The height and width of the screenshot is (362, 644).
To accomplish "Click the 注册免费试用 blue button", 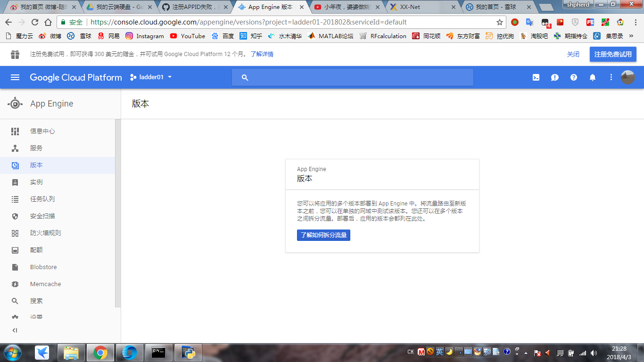I will (613, 54).
